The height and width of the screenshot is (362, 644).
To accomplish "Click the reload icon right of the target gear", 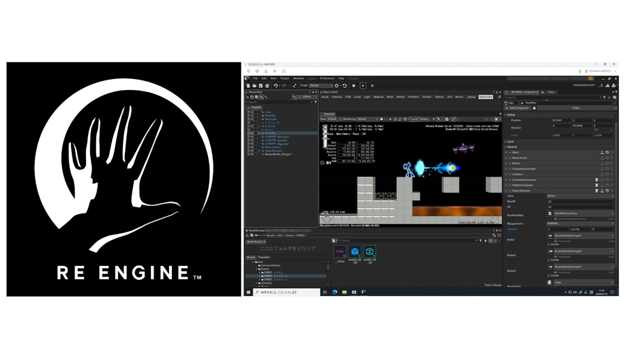I will click(x=345, y=86).
